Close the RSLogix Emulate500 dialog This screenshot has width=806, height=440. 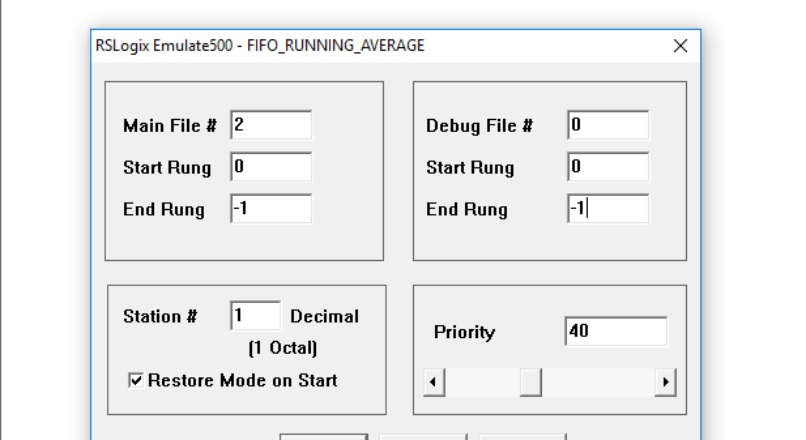[x=681, y=46]
